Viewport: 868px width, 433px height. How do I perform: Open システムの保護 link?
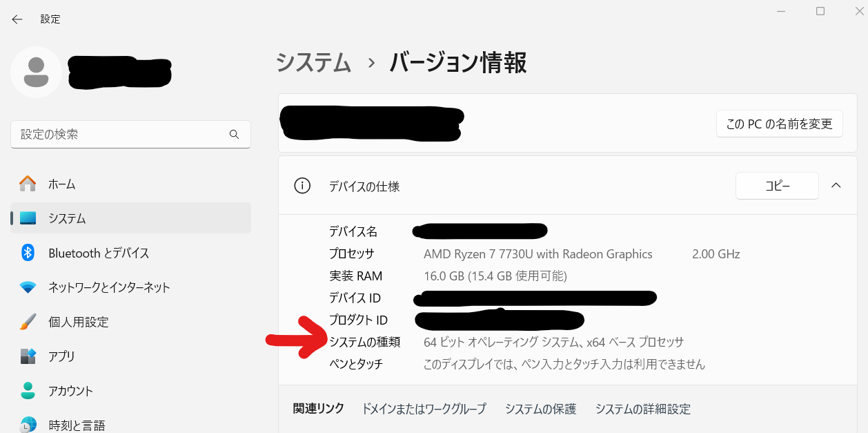[x=540, y=409]
